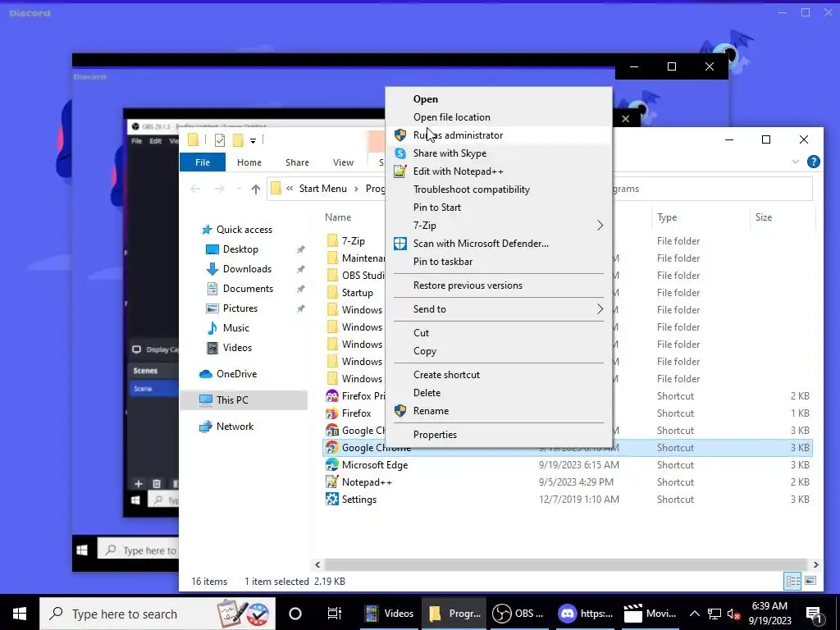Expand the 7-Zip submenu arrow
The height and width of the screenshot is (630, 840).
pos(600,226)
